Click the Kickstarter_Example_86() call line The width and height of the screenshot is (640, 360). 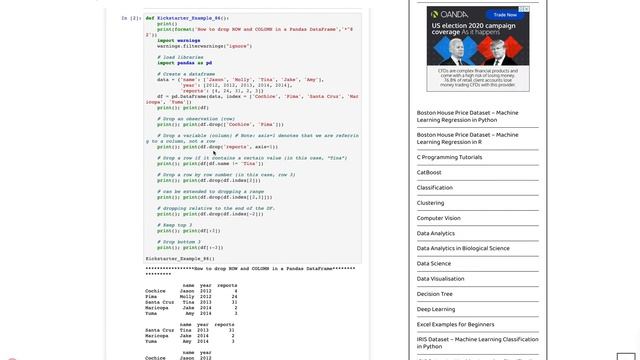click(x=180, y=259)
